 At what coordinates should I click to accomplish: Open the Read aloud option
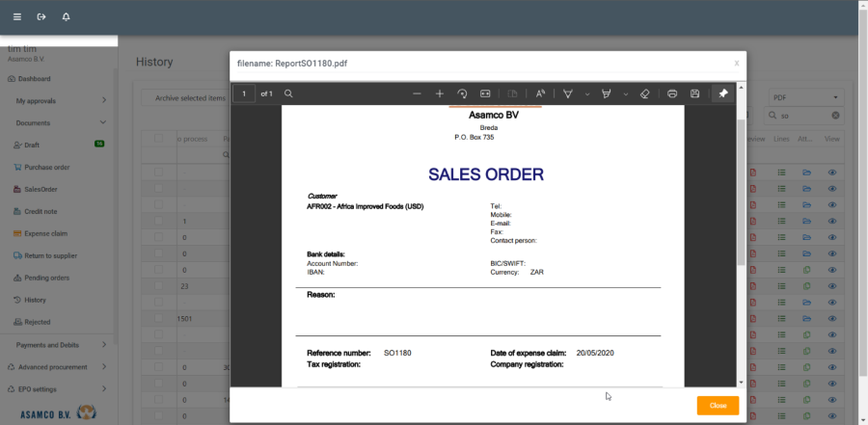[x=540, y=93]
